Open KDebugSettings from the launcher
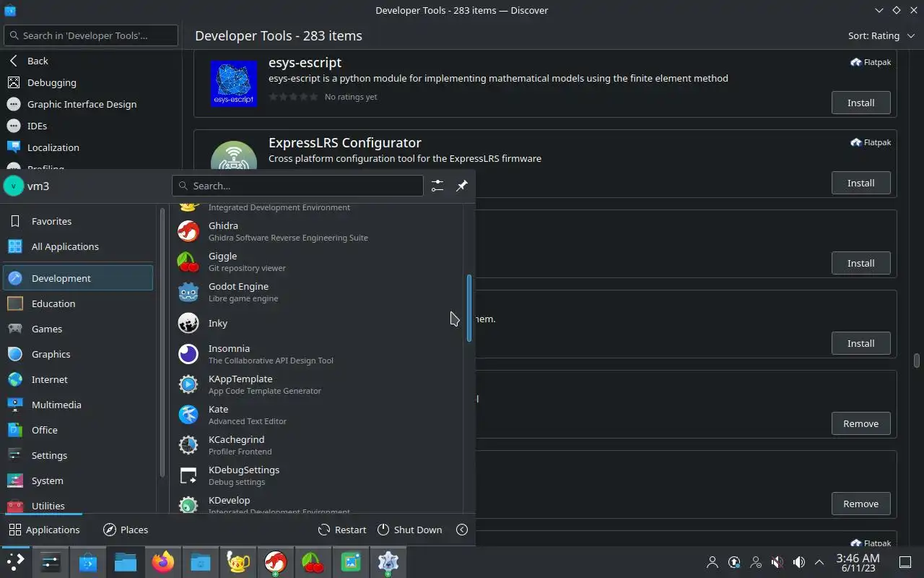The image size is (924, 578). [x=318, y=475]
